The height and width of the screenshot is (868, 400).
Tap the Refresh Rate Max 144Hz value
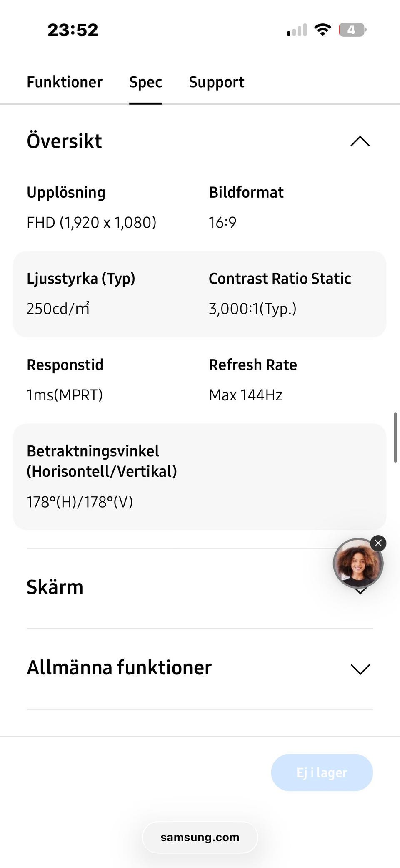pyautogui.click(x=245, y=395)
